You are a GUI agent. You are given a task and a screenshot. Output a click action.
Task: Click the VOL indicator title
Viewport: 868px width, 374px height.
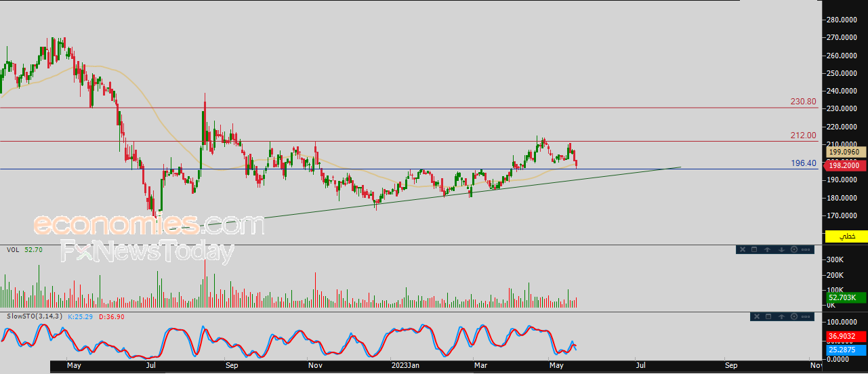(x=13, y=249)
